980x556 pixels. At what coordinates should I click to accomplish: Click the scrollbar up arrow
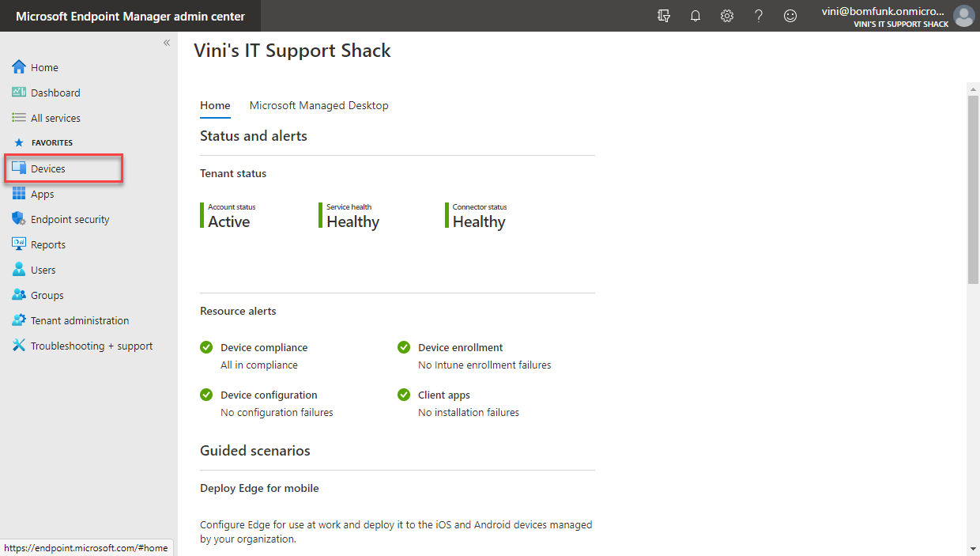[x=973, y=89]
